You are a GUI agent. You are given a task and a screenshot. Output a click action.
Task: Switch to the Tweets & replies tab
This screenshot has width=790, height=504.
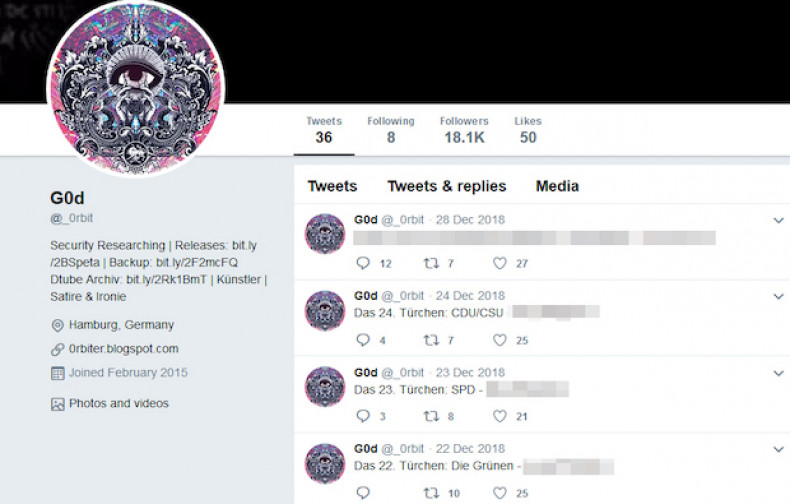[447, 186]
